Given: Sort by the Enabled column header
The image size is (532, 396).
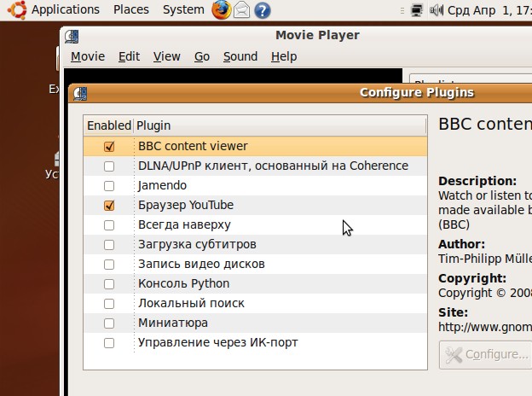Looking at the screenshot, I should pos(108,125).
